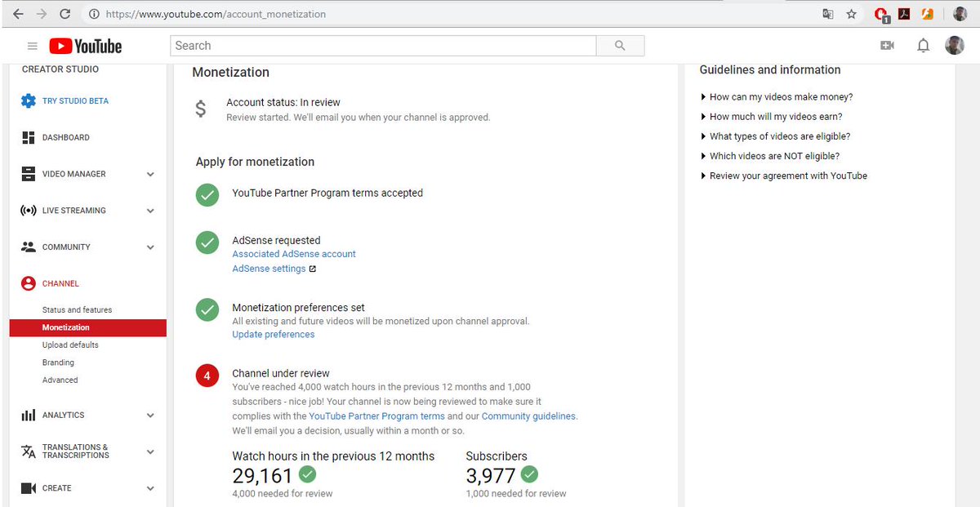Click green check beside AdSense requested
980x507 pixels.
click(x=207, y=242)
